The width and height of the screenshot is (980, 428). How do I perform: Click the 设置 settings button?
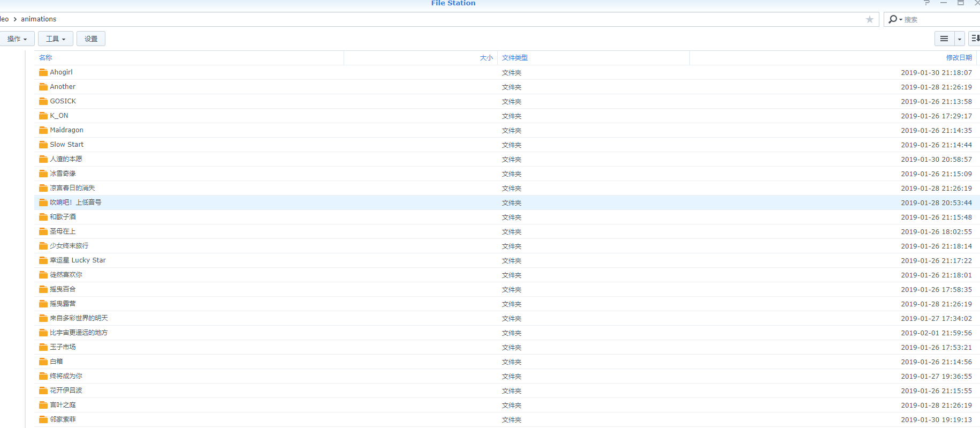tap(91, 39)
